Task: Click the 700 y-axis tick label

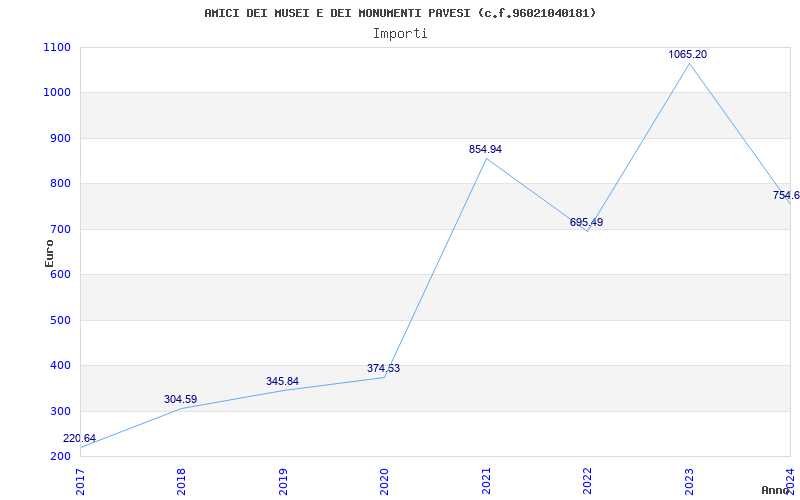Action: coord(61,229)
